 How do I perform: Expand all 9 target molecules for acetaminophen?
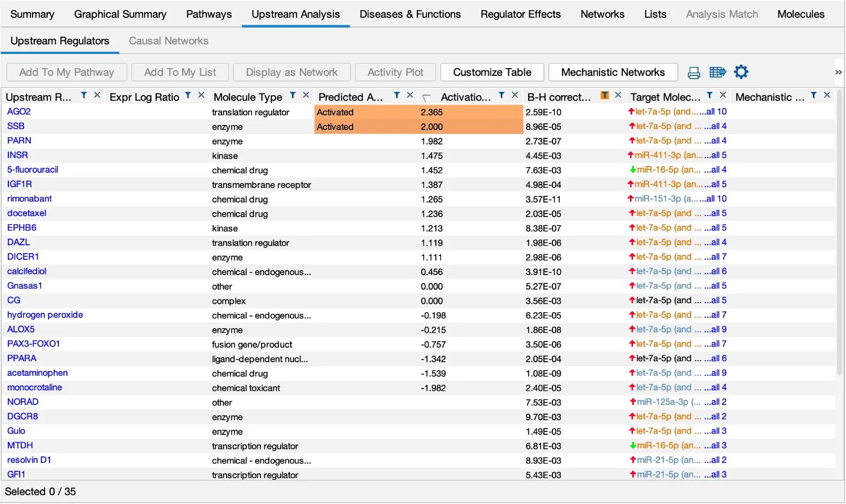point(715,373)
